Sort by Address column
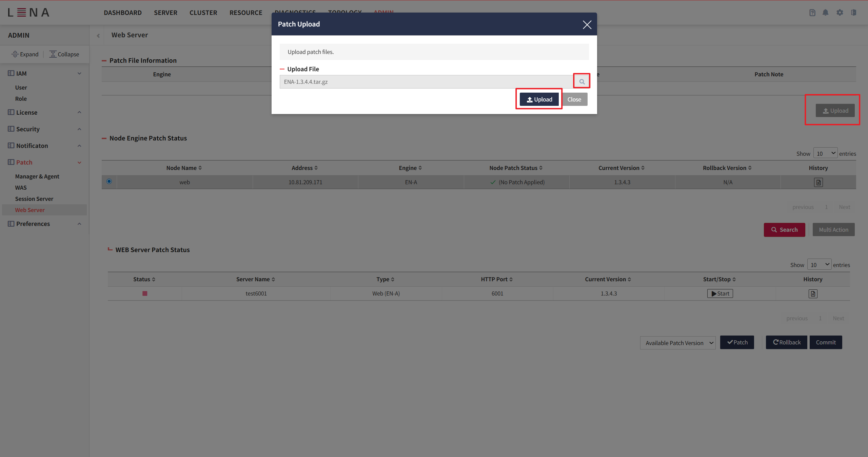Viewport: 868px width, 457px height. click(x=305, y=168)
